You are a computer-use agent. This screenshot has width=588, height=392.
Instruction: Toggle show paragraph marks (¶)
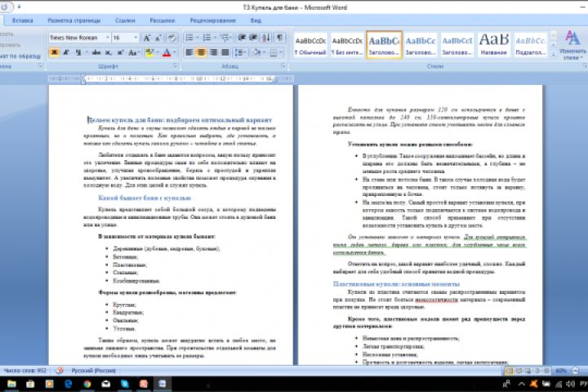point(280,38)
